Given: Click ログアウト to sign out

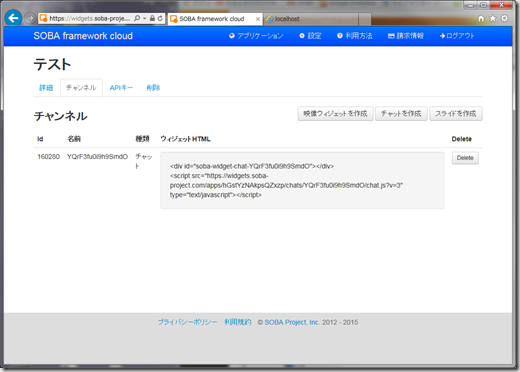Looking at the screenshot, I should pos(457,36).
